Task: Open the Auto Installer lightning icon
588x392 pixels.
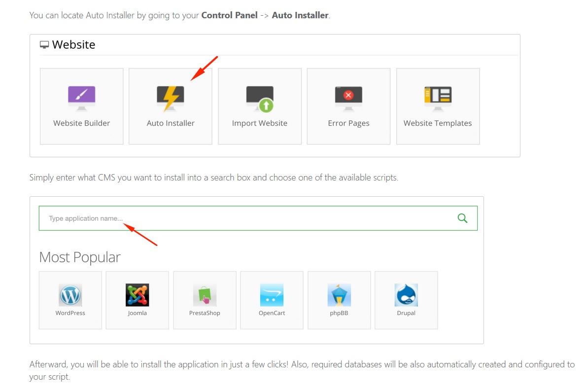Action: pyautogui.click(x=170, y=98)
